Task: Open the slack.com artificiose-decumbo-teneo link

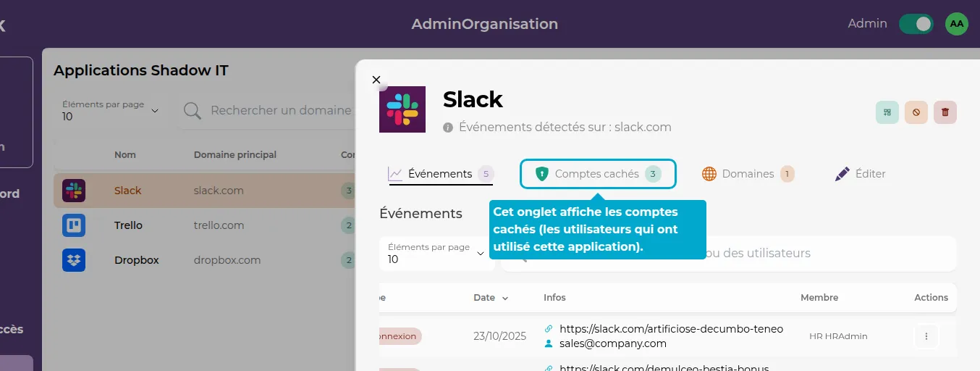Action: 671,329
